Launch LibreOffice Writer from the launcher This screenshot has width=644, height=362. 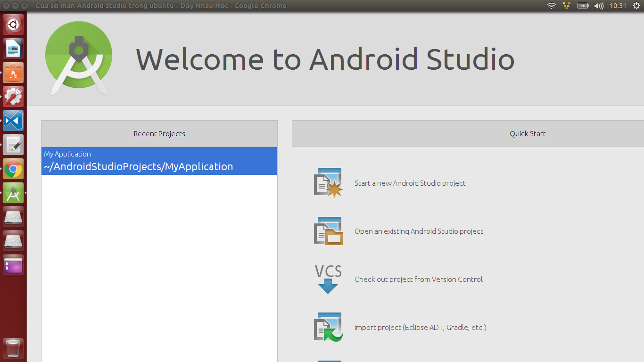13,49
